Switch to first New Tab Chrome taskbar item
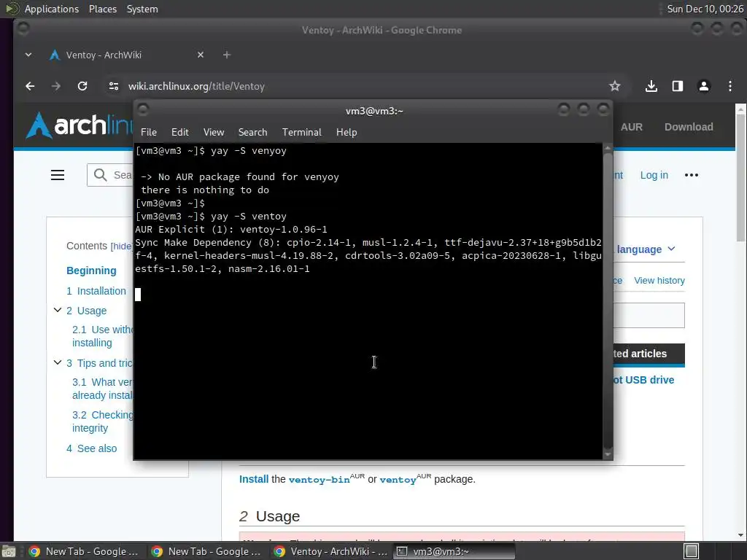 pyautogui.click(x=85, y=551)
